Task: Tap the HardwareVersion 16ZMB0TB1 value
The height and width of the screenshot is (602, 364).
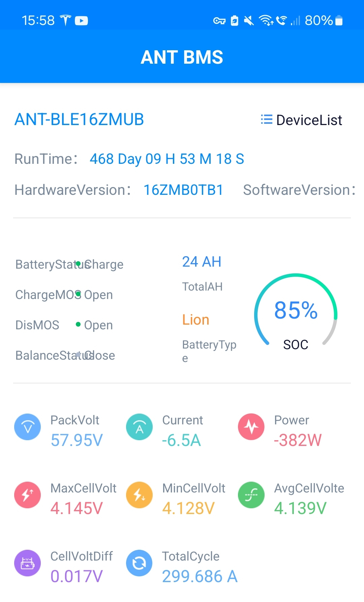Action: point(183,190)
